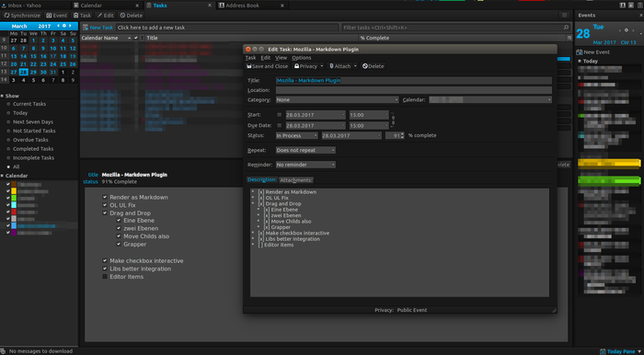The width and height of the screenshot is (644, 355).
Task: Click the New Event icon in Events pane
Action: click(x=579, y=52)
